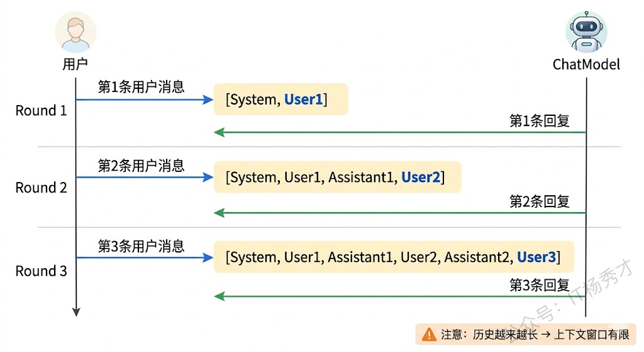Click the 第1条用户消息 arrow label
This screenshot has width=644, height=352.
click(141, 87)
